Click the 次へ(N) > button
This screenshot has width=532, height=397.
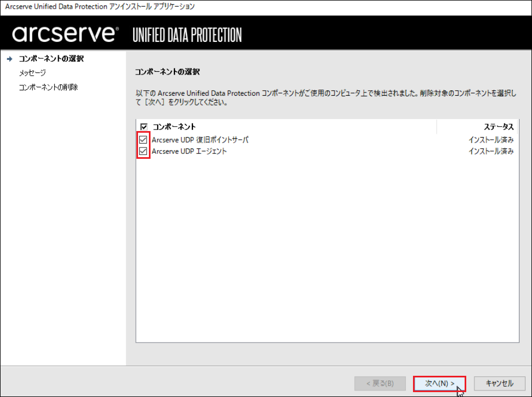pyautogui.click(x=440, y=384)
